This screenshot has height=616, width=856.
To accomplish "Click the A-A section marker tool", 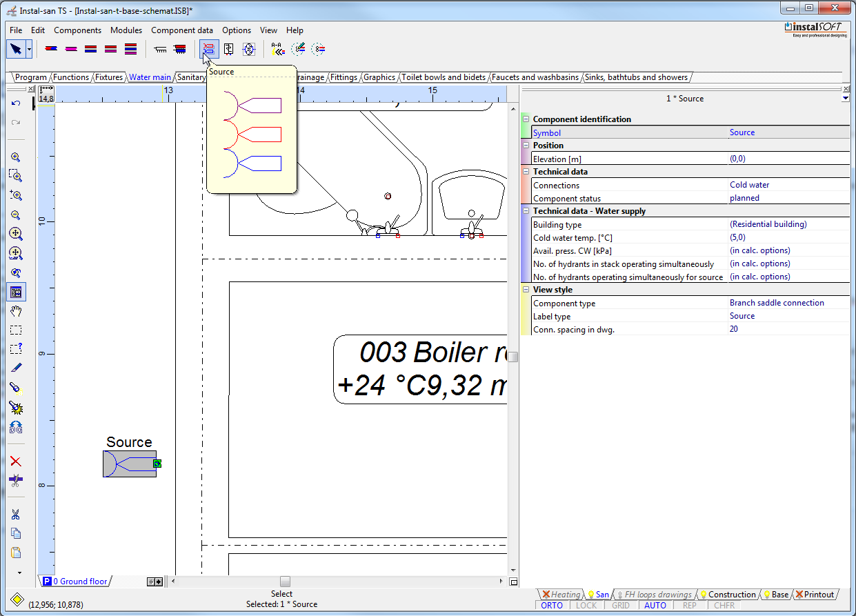I will pyautogui.click(x=277, y=49).
